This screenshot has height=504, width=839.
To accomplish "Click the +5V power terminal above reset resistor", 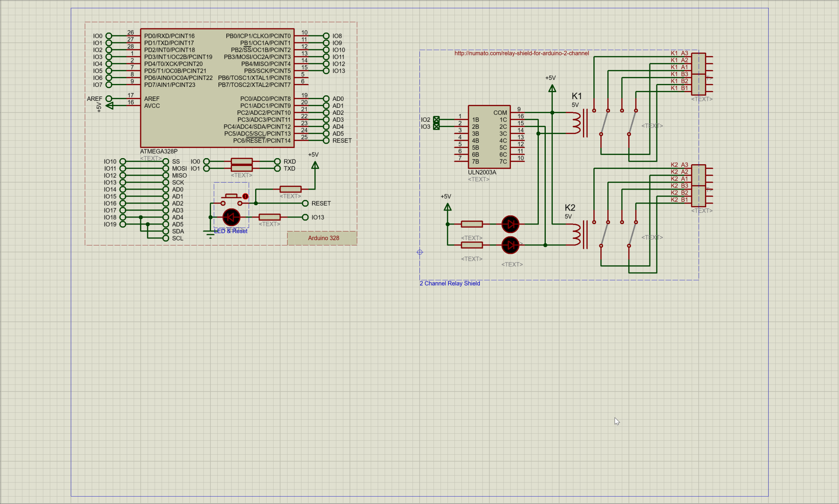I will [x=315, y=165].
